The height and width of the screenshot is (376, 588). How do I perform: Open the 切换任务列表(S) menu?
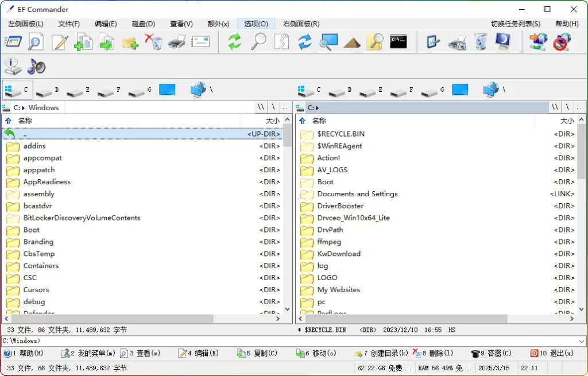[516, 24]
